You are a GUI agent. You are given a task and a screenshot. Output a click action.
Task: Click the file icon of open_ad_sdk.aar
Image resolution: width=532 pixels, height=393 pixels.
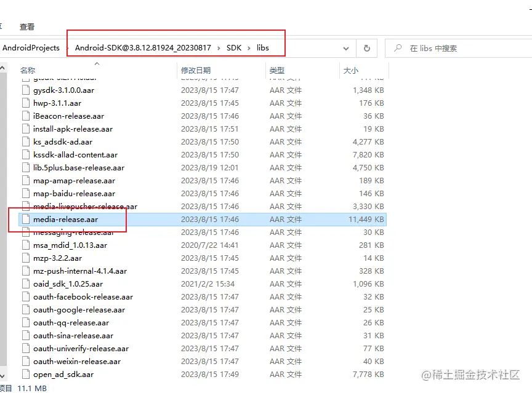click(26, 374)
